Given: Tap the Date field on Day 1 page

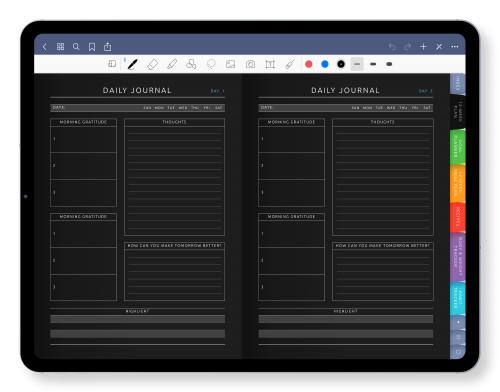Looking at the screenshot, I should pos(137,108).
